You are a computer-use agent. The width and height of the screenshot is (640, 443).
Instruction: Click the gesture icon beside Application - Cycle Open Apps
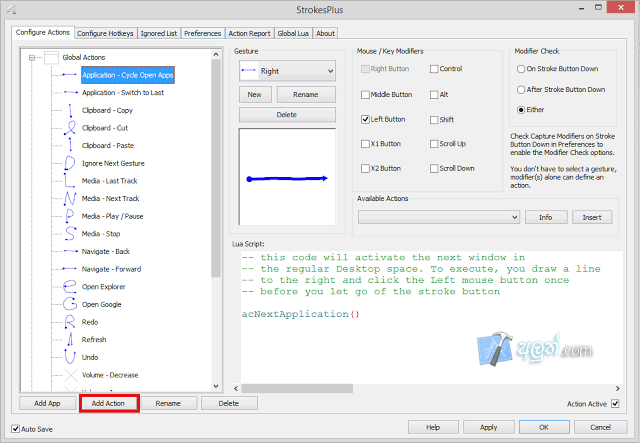point(70,75)
